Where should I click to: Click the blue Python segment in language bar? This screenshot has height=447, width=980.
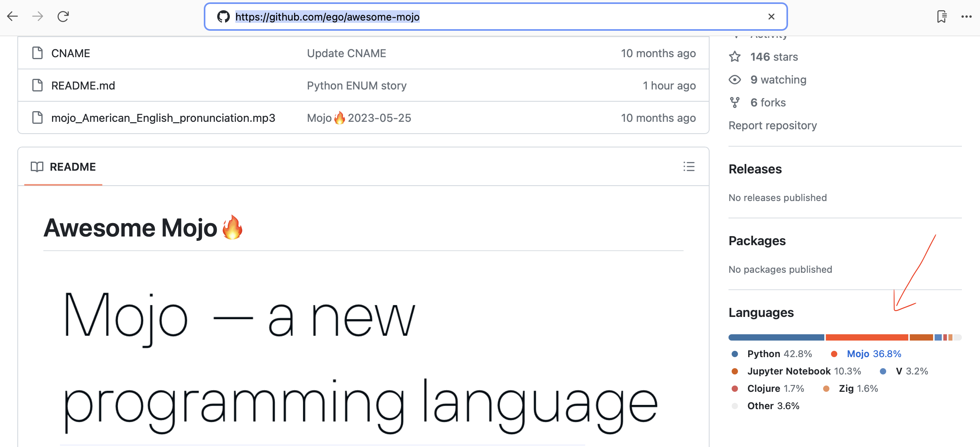tap(776, 337)
